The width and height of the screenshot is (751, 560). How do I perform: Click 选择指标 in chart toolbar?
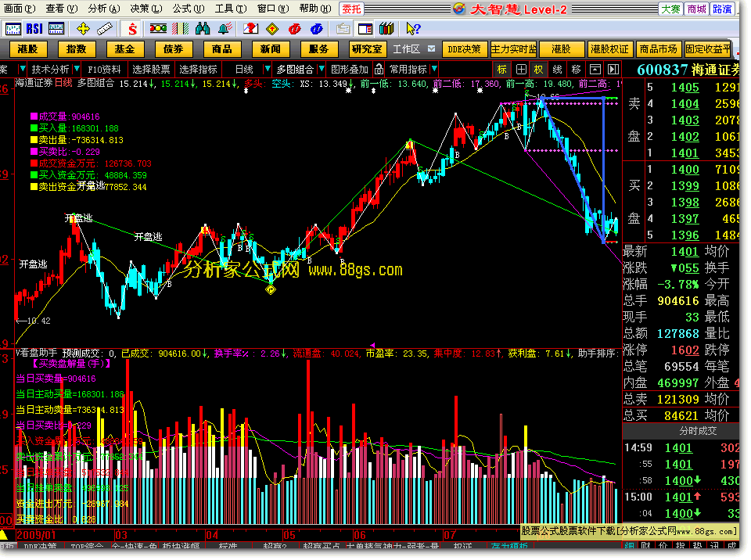point(198,70)
